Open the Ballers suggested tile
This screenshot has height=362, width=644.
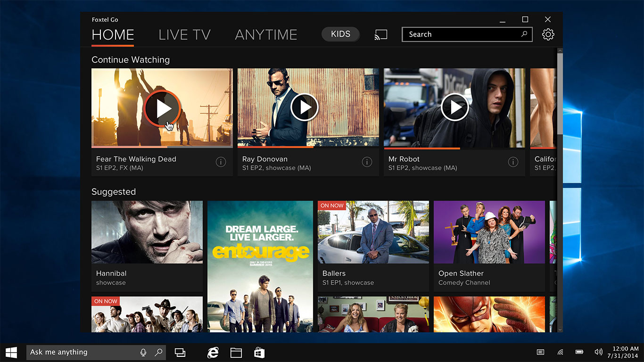coord(373,246)
